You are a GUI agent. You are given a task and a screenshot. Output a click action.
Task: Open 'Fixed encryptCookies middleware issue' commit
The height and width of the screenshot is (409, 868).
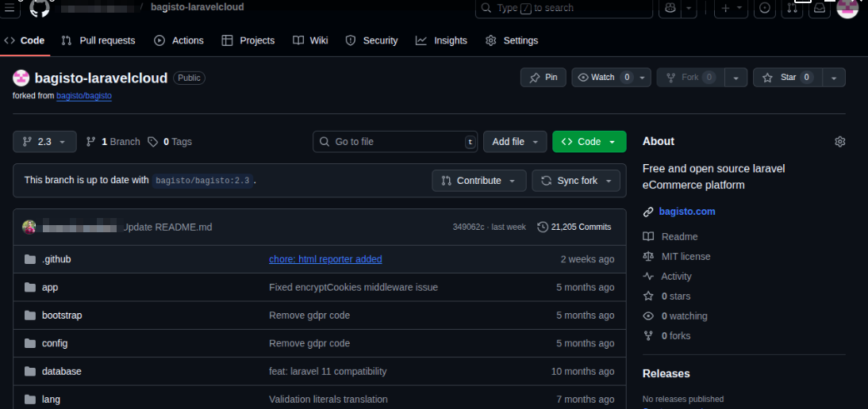tap(353, 288)
